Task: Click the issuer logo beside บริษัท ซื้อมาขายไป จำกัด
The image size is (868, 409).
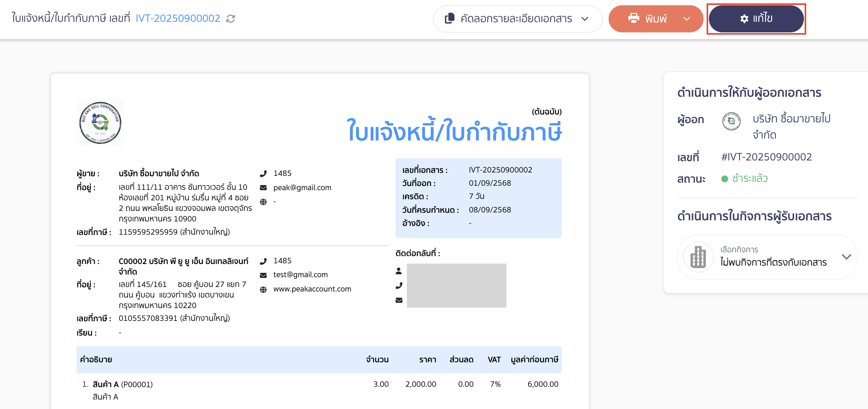Action: click(732, 122)
